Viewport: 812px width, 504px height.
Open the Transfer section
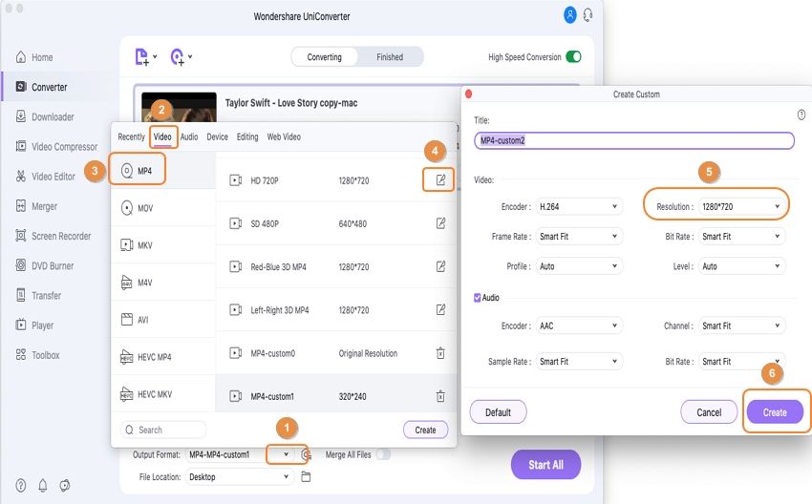(x=38, y=296)
